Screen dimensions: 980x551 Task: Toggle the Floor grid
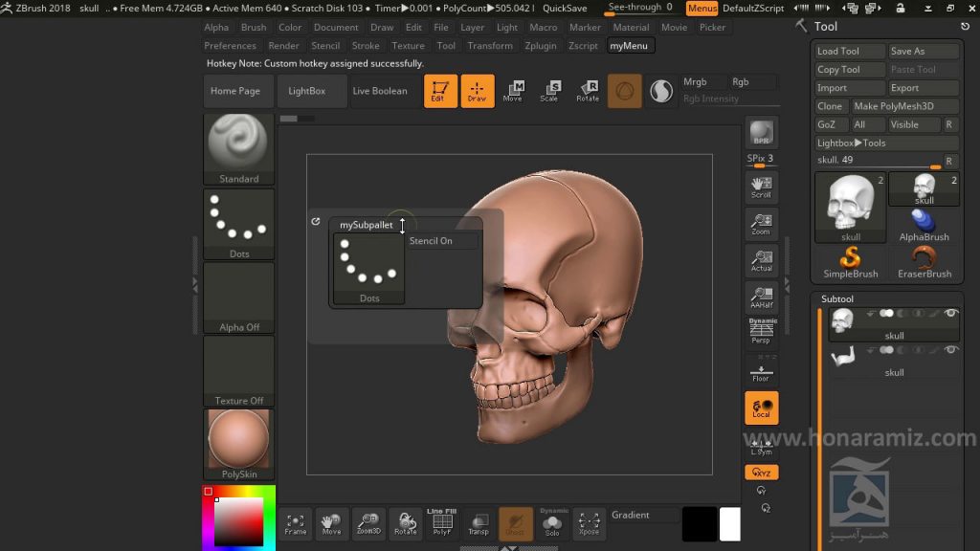(x=761, y=372)
